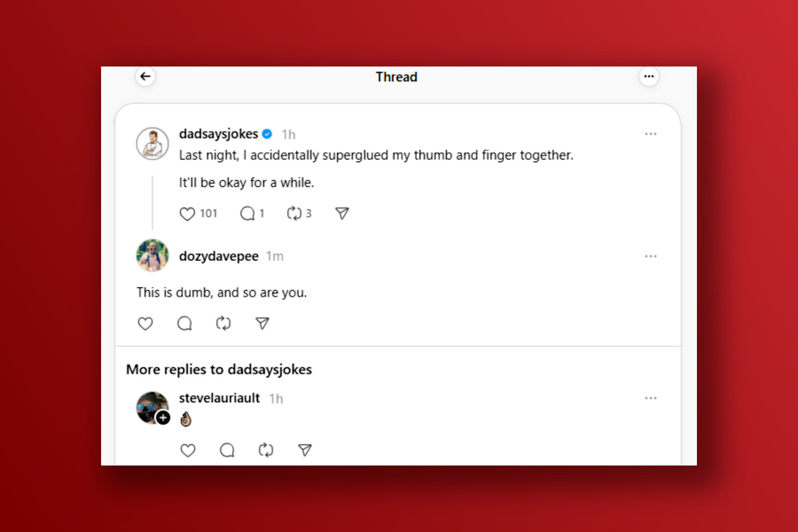Go back using the back arrow
Screen dimensions: 798x532
point(145,76)
